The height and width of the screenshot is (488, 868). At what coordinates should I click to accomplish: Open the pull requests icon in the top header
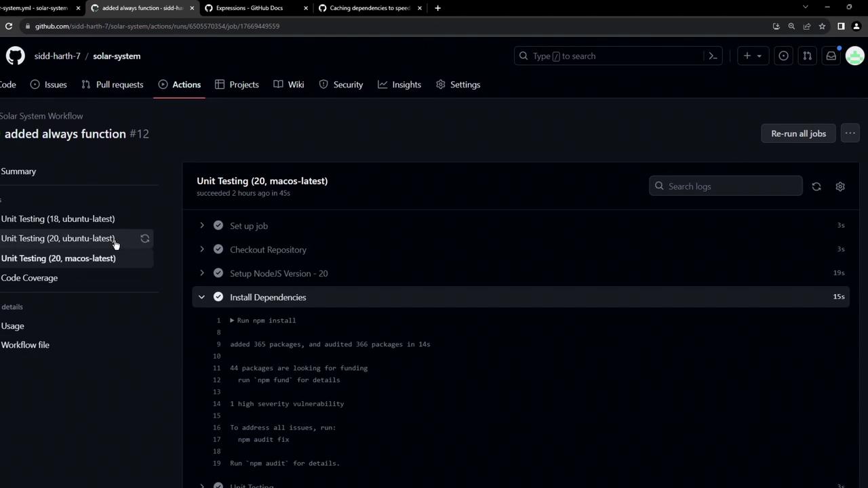point(807,56)
